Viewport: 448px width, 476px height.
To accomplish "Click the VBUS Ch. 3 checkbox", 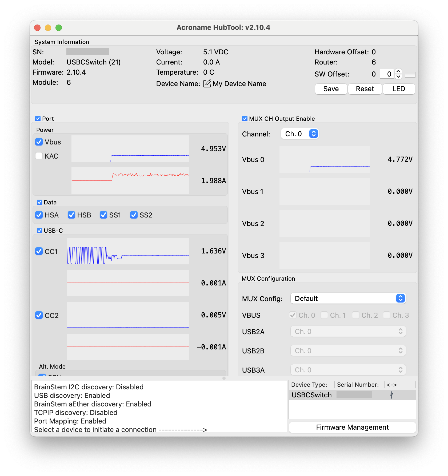I will [x=387, y=315].
